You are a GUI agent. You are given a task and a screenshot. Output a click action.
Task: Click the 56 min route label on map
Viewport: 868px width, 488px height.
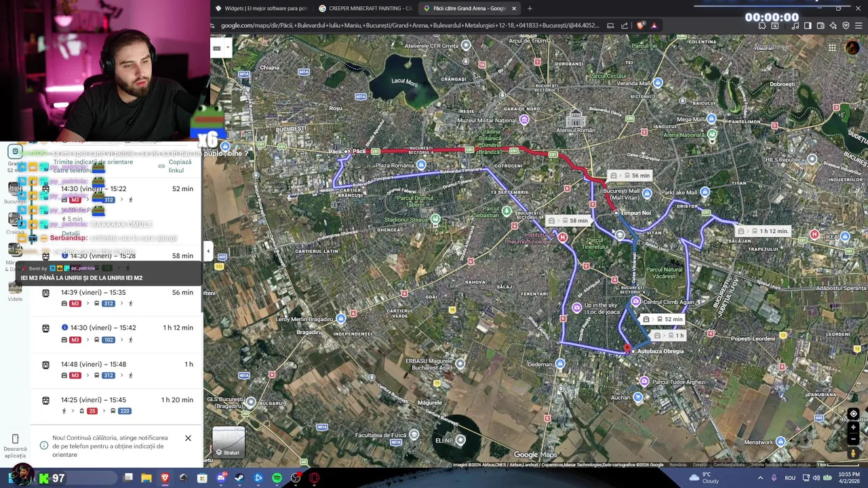coord(632,176)
